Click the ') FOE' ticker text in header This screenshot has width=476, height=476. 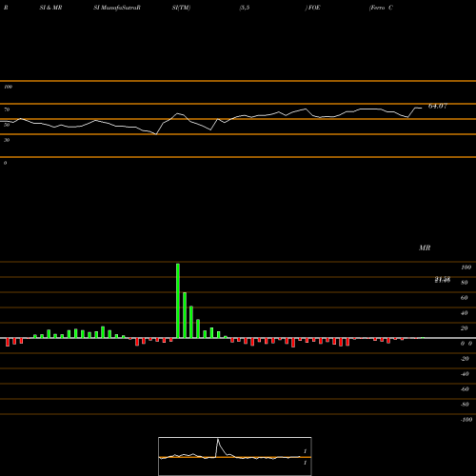pos(313,8)
